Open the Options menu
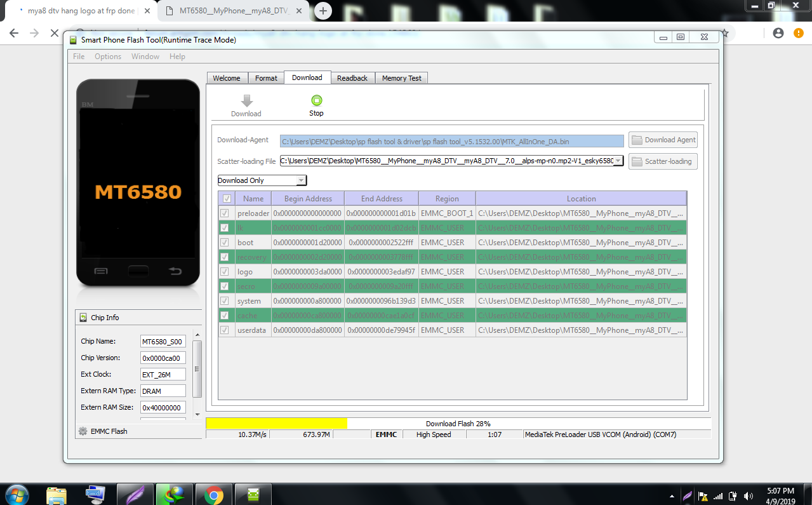Viewport: 812px width, 505px height. [108, 57]
